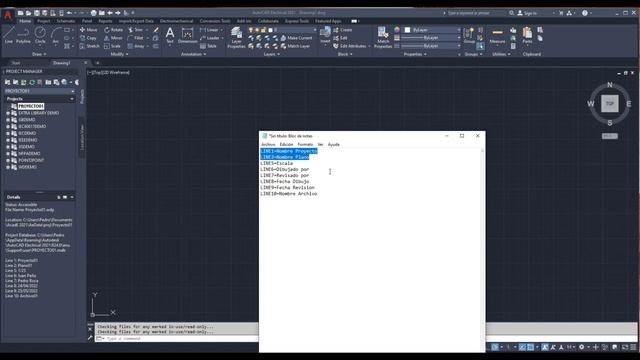Open Ayuda menu in Notepad
Screen dimensions: 640x360
coord(333,144)
